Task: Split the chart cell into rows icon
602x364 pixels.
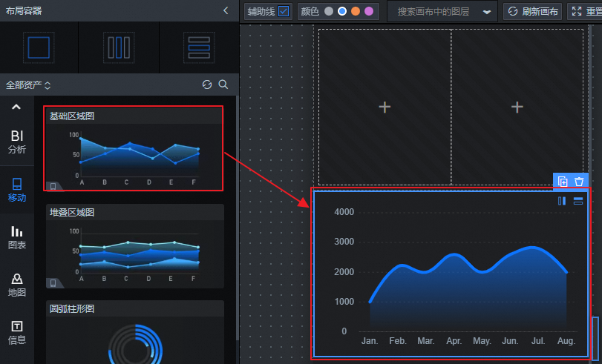Action: click(x=578, y=201)
